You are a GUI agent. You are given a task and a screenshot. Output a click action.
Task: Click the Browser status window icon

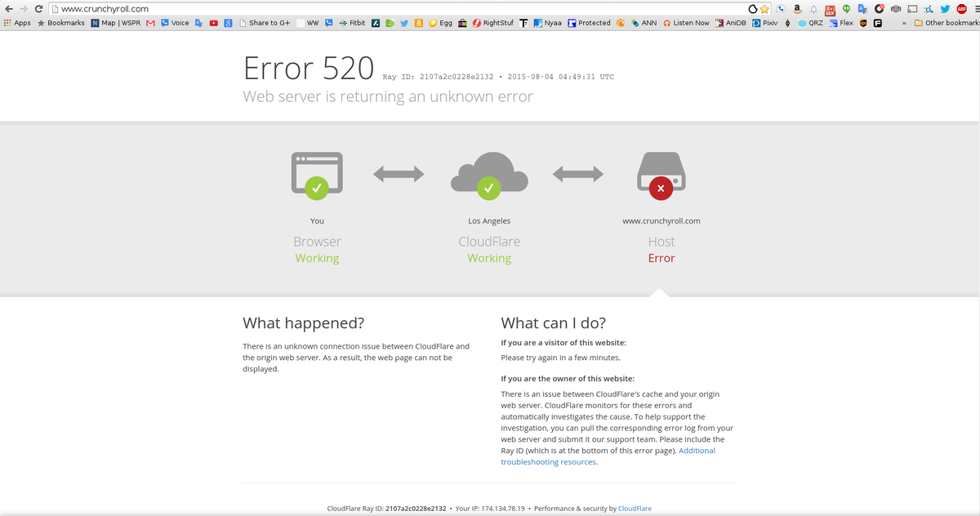coord(317,174)
